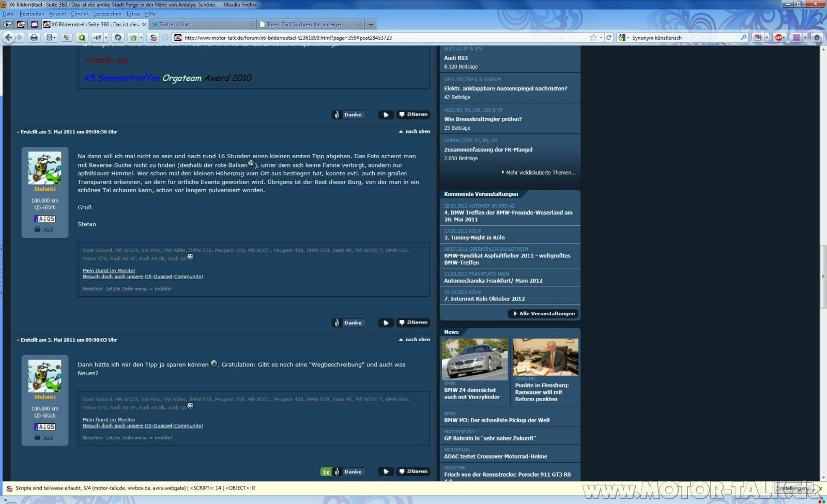Open the first pinned app tab
827x504 pixels.
[7, 24]
